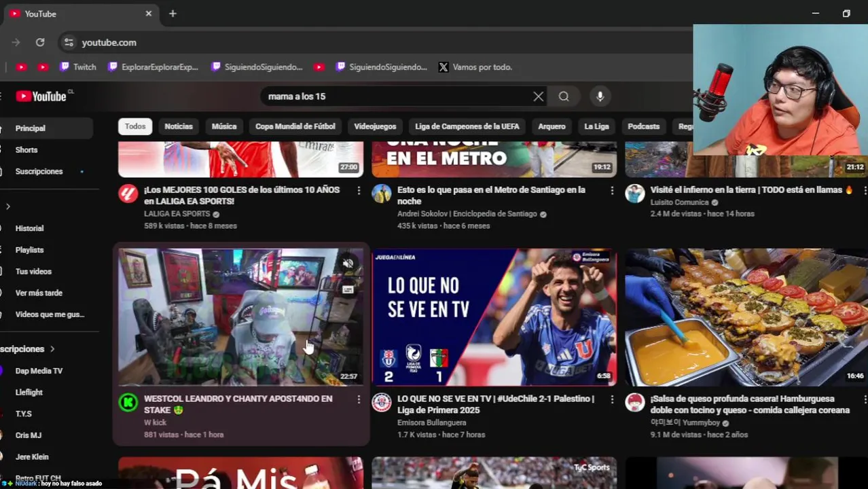Open W kick channel avatar

[128, 403]
